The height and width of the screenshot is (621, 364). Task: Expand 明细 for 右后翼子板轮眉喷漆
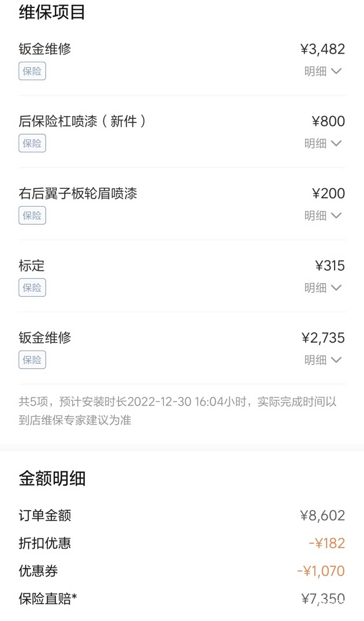323,215
